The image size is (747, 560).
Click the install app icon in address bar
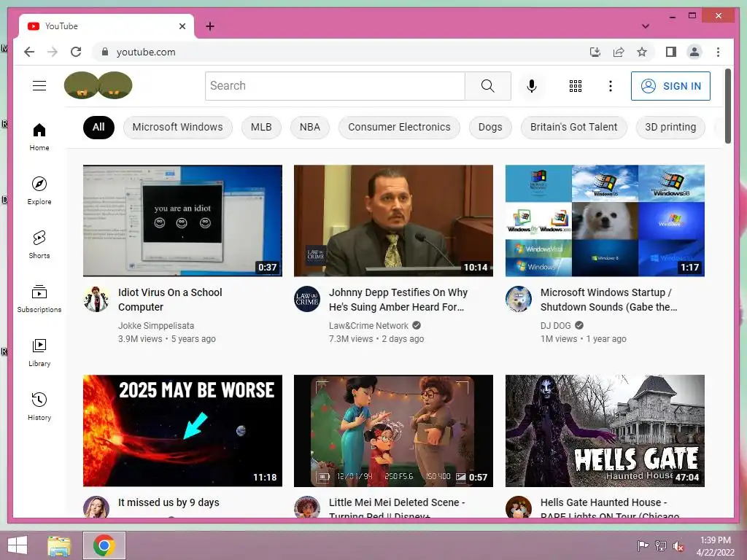click(x=595, y=52)
